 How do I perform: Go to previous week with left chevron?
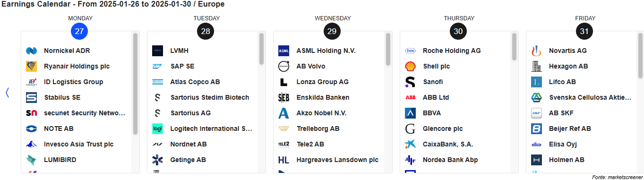click(7, 93)
